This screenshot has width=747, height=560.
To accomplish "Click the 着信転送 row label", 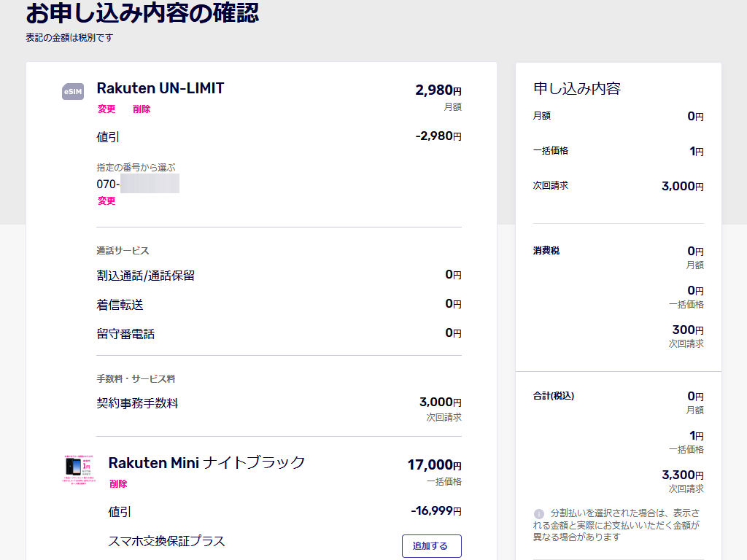I will [120, 305].
